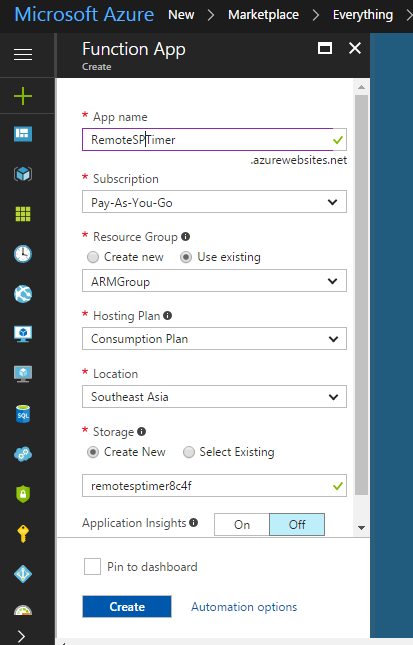Screen dimensions: 413x645
Task: Open the Resource groups cube icon
Action: click(23, 174)
